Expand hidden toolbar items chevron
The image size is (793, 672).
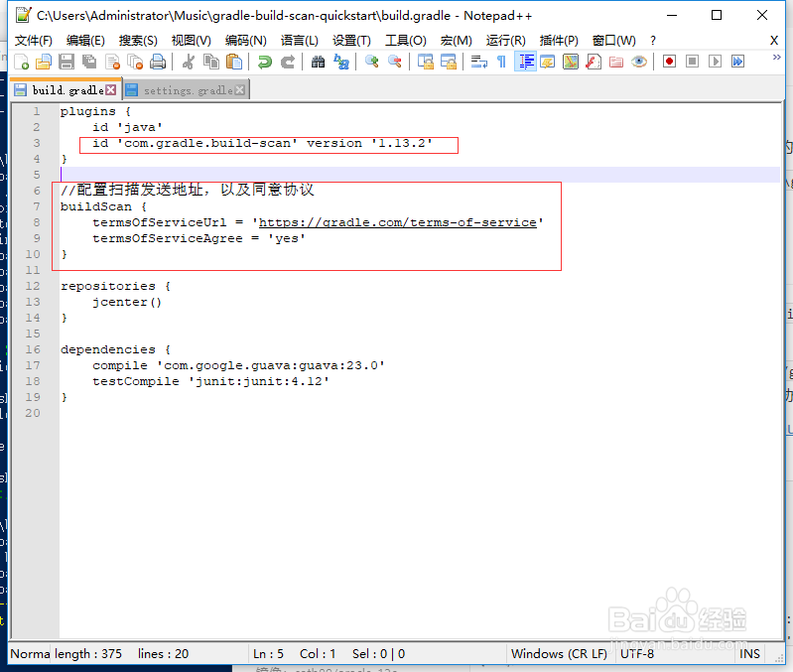coord(776,58)
